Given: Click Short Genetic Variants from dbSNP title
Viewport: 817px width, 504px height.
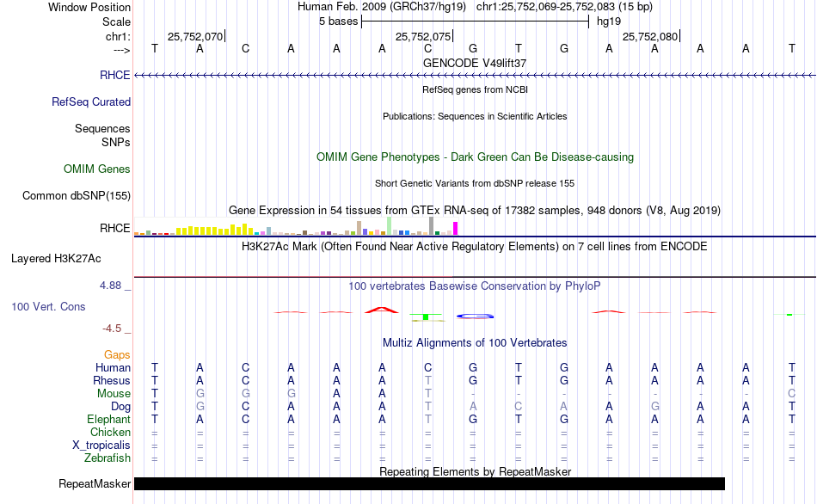Looking at the screenshot, I should pyautogui.click(x=475, y=183).
